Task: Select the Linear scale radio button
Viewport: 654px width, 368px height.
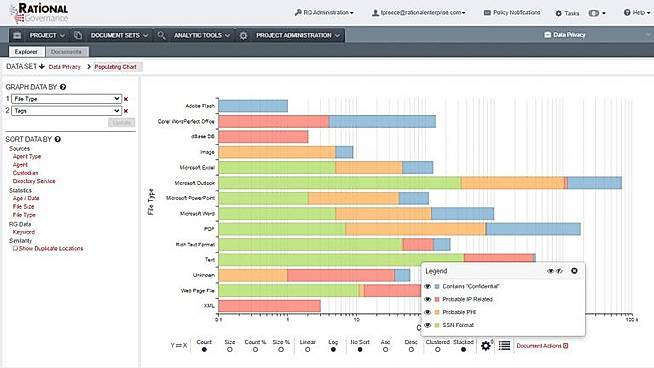Action: 307,350
